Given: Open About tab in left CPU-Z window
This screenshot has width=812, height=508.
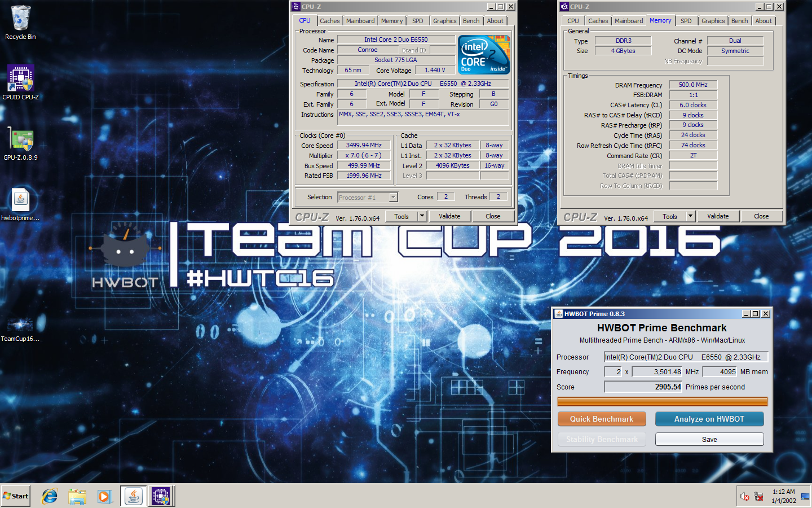Looking at the screenshot, I should [x=495, y=21].
